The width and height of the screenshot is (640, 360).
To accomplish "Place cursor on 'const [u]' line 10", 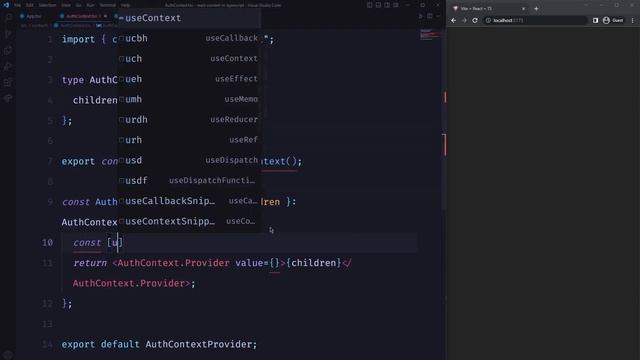I will (98, 243).
